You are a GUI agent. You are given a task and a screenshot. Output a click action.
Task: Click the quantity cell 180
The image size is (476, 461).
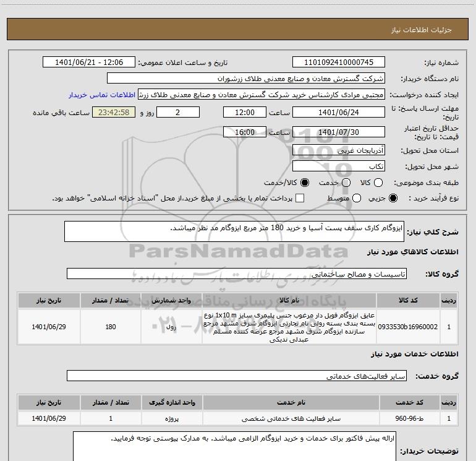coord(111,327)
